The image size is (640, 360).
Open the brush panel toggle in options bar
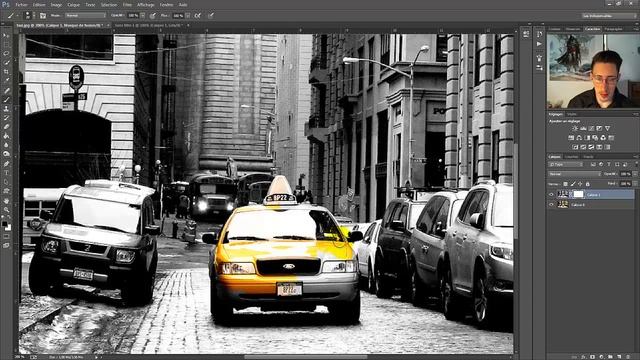(x=43, y=16)
